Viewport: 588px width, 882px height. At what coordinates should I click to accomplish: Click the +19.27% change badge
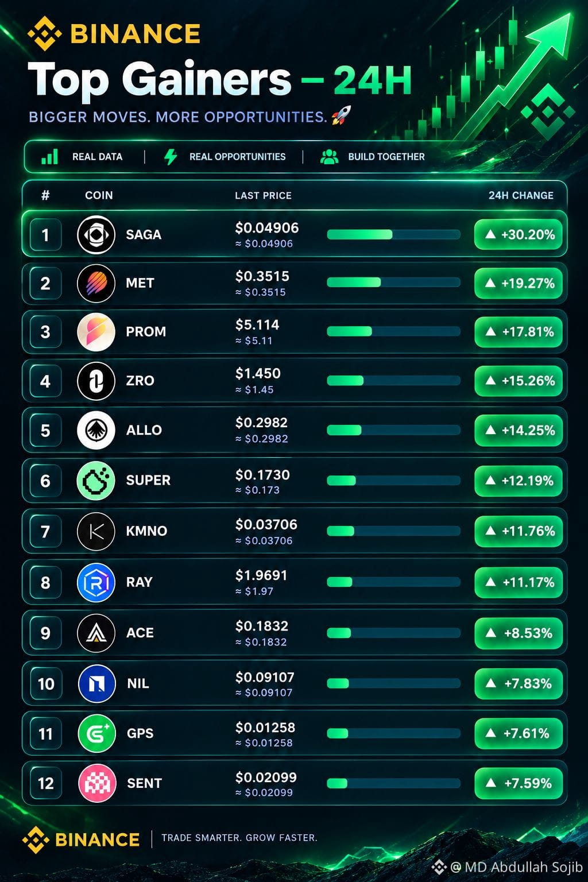(518, 283)
